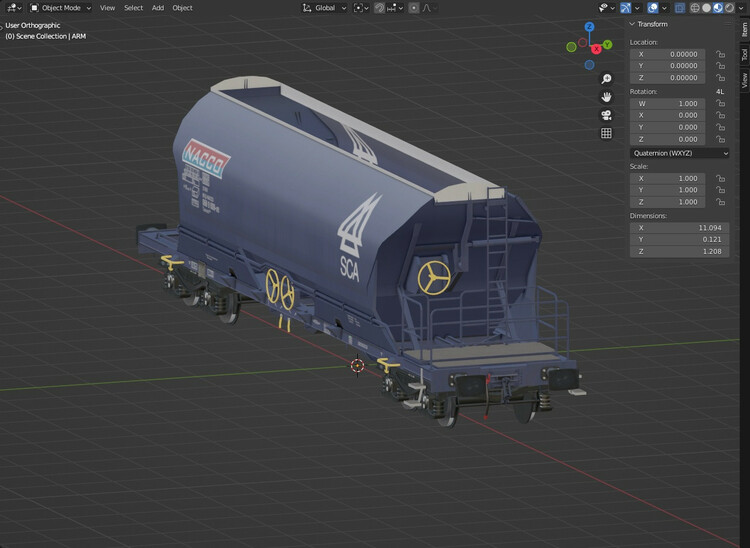Click the Rotation Z field
This screenshot has height=548, width=750.
point(667,139)
